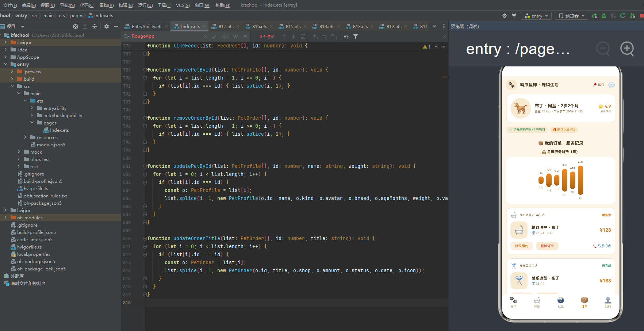Tap 联系门店 link in preview
644x331 pixels.
[602, 246]
